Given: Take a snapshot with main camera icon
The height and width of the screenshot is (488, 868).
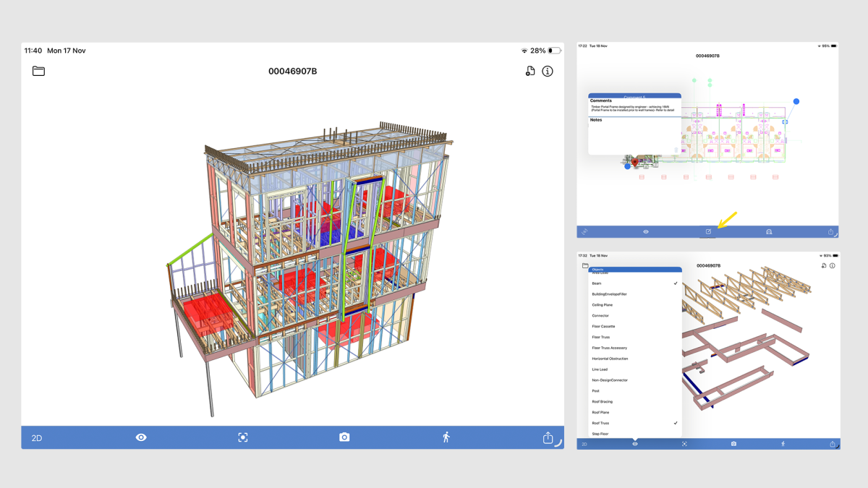Looking at the screenshot, I should coord(344,437).
